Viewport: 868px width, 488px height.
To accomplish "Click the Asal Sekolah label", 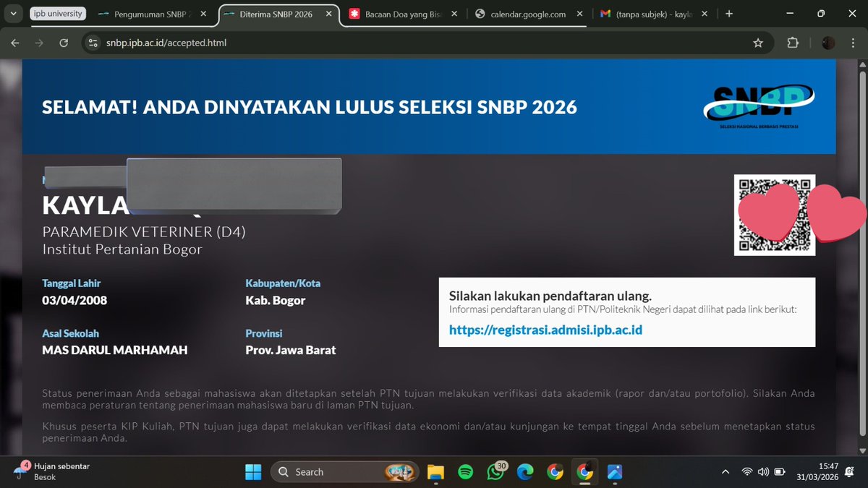I will point(71,333).
